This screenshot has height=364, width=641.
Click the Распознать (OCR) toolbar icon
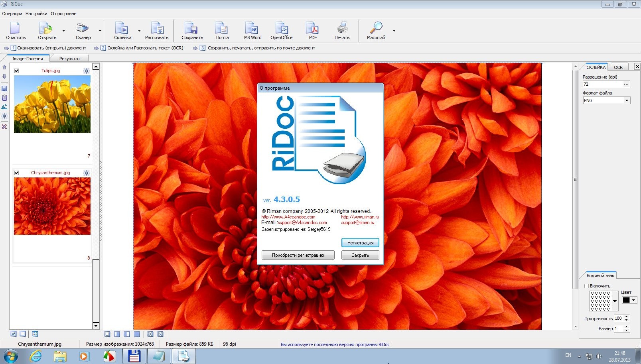coord(157,28)
